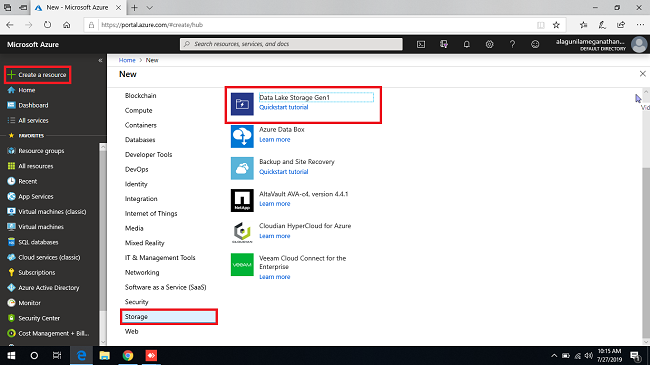Open Cloud Shell from the top bar
Image resolution: width=650 pixels, height=365 pixels.
(x=421, y=44)
